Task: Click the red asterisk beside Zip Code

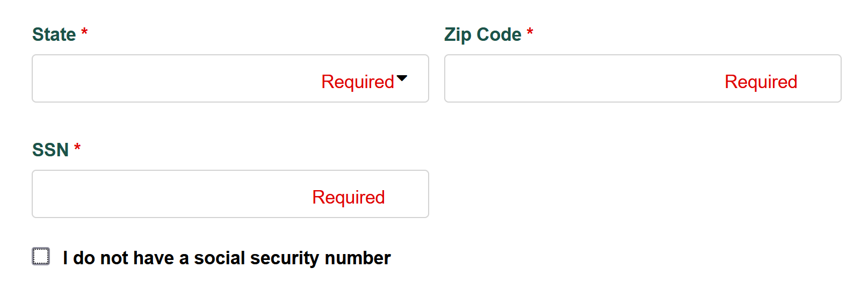Action: coord(530,33)
